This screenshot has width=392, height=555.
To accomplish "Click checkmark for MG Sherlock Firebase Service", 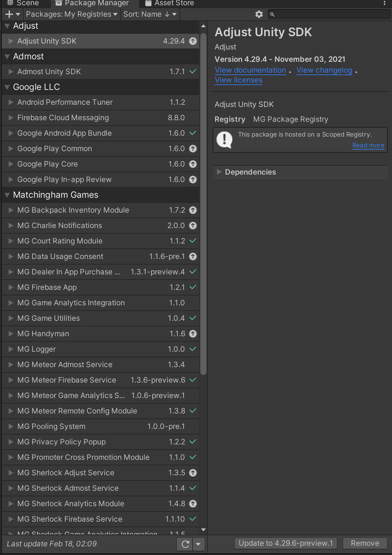I will [x=193, y=519].
